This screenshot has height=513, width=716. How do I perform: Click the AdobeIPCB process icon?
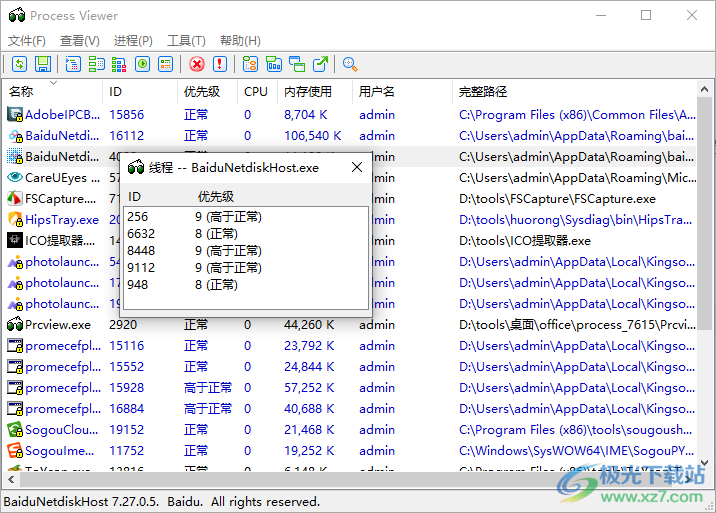[x=15, y=115]
